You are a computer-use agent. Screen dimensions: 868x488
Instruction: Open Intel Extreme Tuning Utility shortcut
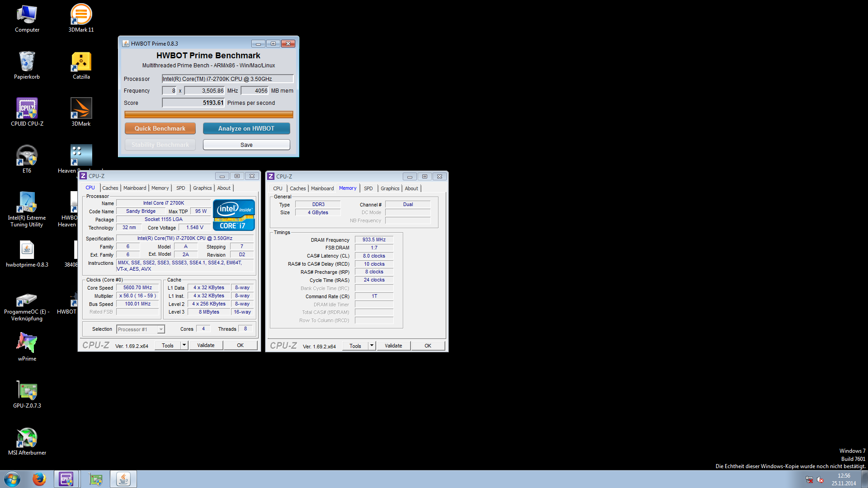click(27, 210)
